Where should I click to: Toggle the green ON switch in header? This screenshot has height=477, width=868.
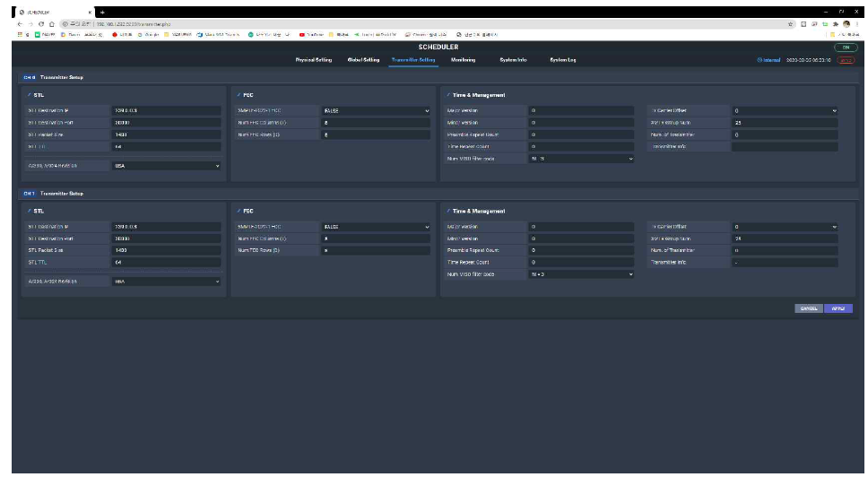(846, 48)
